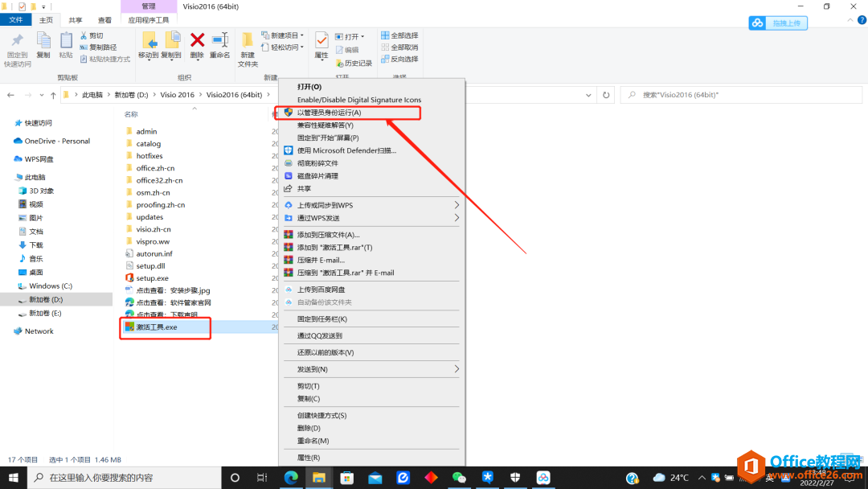Select Network in navigation pane
This screenshot has width=868, height=489.
coord(34,331)
